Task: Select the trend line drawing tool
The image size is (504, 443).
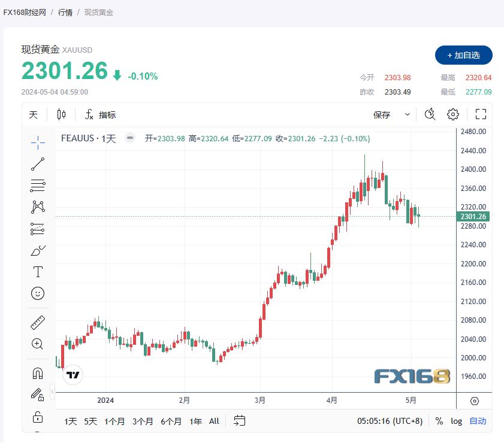Action: 38,164
